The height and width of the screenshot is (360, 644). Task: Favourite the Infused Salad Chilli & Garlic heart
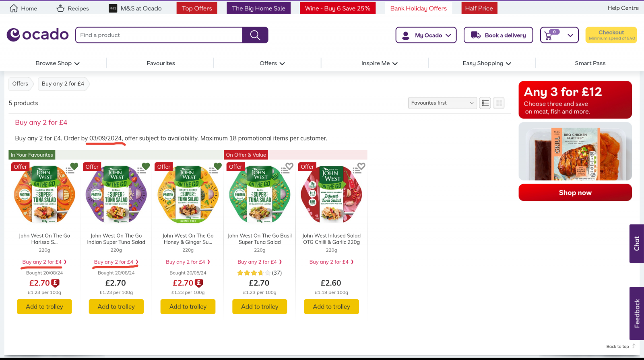pos(361,166)
